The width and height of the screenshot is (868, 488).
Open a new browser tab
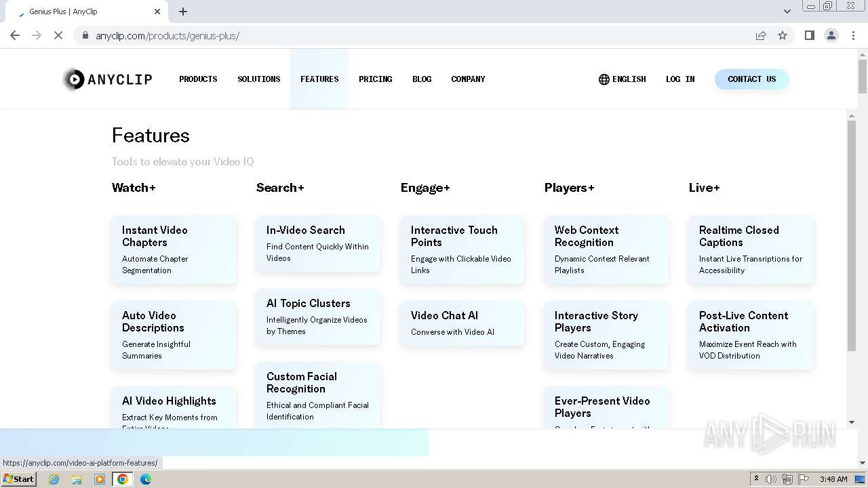[x=183, y=12]
